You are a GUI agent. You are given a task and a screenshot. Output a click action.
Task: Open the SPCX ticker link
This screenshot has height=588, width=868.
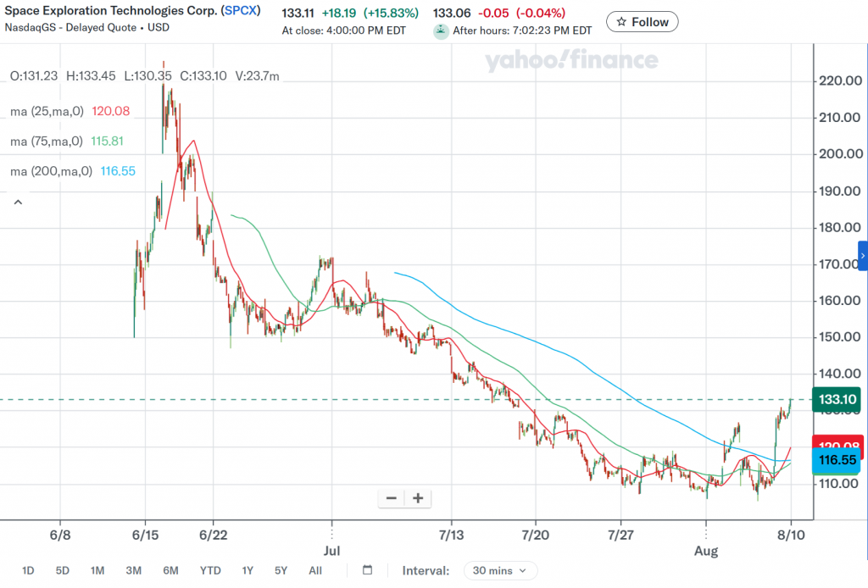coord(241,10)
